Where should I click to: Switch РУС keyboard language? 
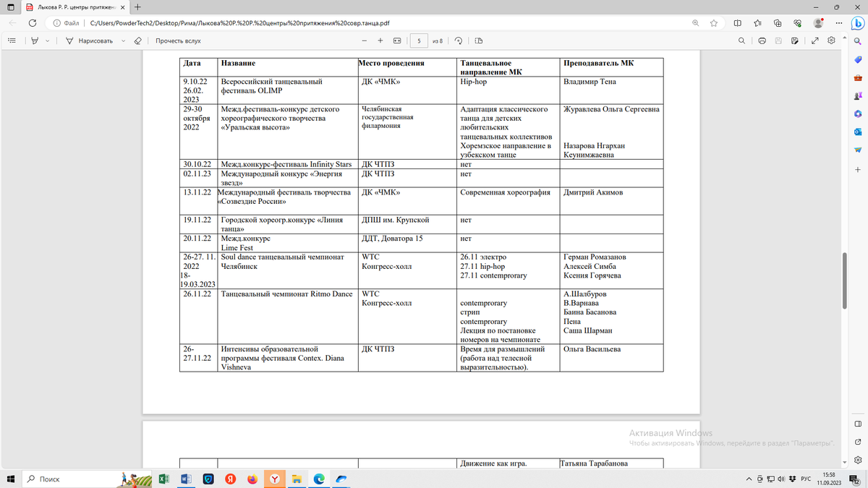click(805, 479)
